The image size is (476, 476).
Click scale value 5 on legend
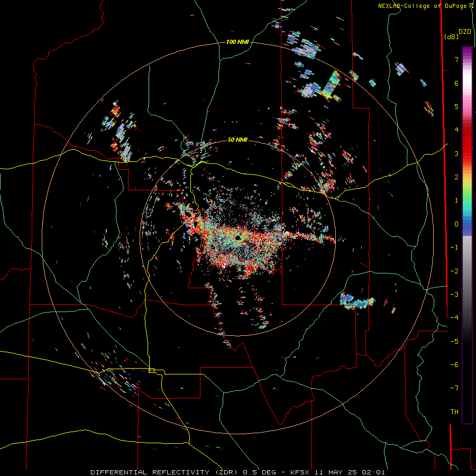[x=456, y=106]
